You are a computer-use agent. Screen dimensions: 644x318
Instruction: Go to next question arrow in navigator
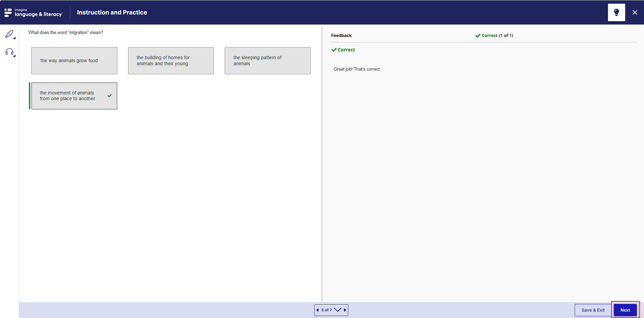tap(345, 310)
